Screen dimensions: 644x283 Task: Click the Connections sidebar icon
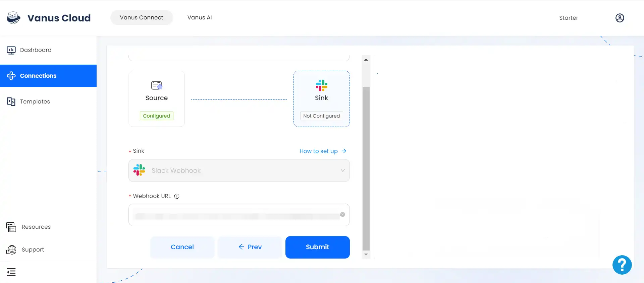pyautogui.click(x=11, y=76)
